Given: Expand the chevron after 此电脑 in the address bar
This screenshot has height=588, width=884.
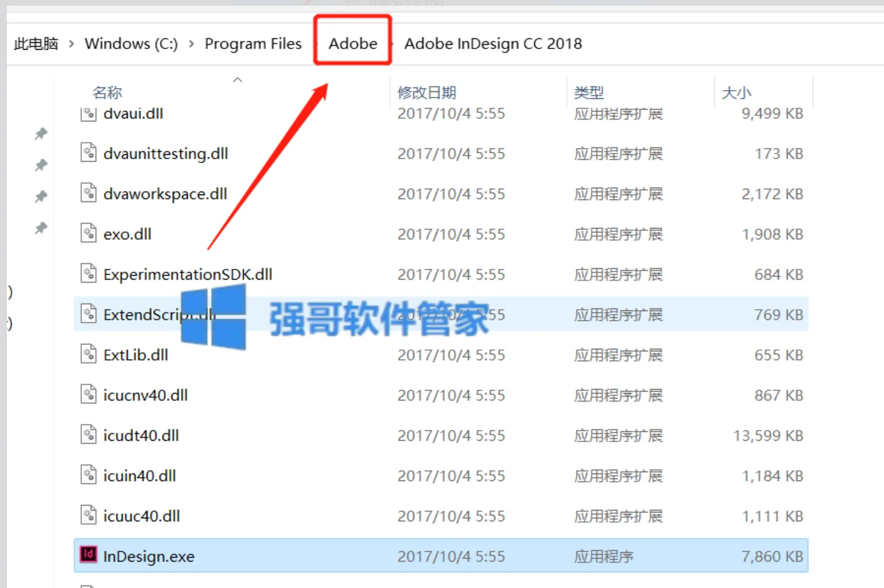Looking at the screenshot, I should [x=71, y=43].
